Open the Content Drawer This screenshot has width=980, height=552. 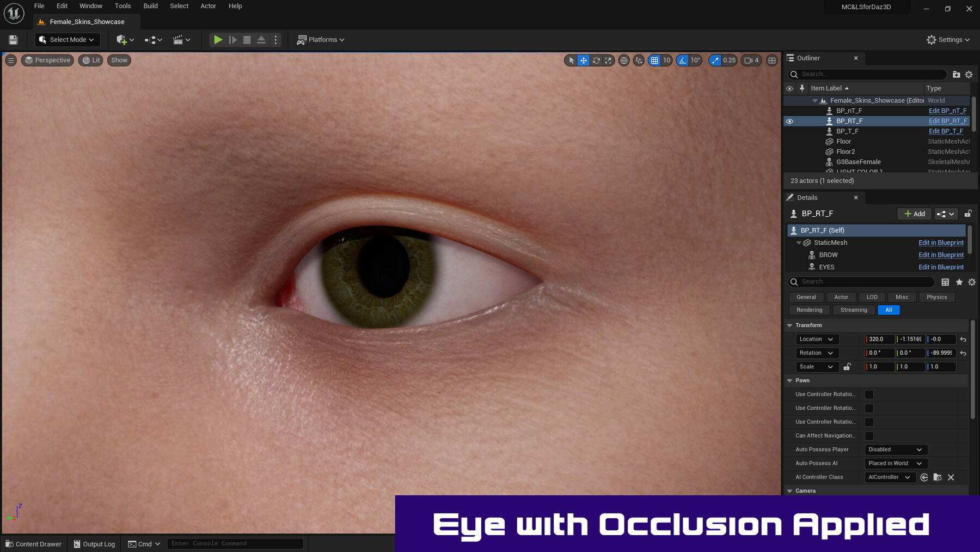click(33, 543)
